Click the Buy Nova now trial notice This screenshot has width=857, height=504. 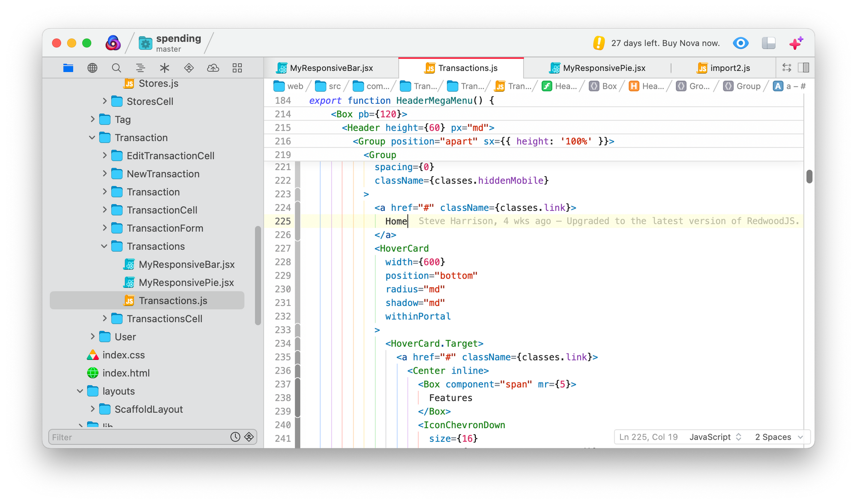point(665,43)
